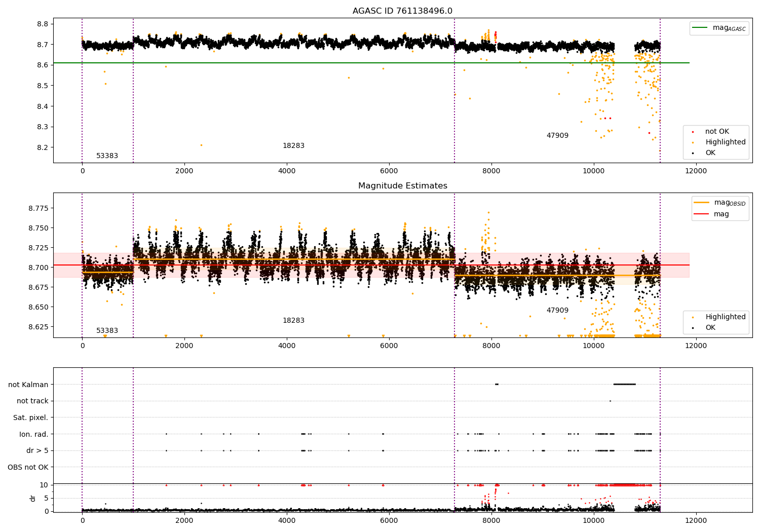Click the "6000" x-axis tick of Magnitude Estimates plot
This screenshot has height=532, width=760.
[x=389, y=346]
